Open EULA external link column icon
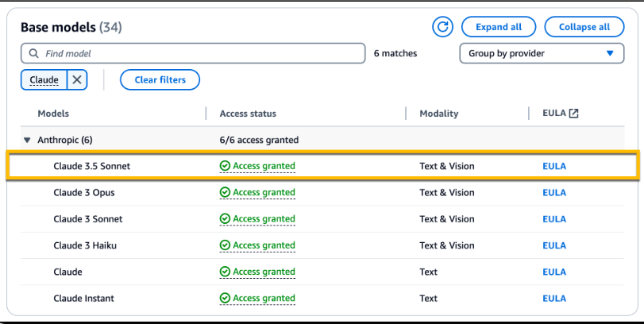This screenshot has width=644, height=324. point(573,114)
